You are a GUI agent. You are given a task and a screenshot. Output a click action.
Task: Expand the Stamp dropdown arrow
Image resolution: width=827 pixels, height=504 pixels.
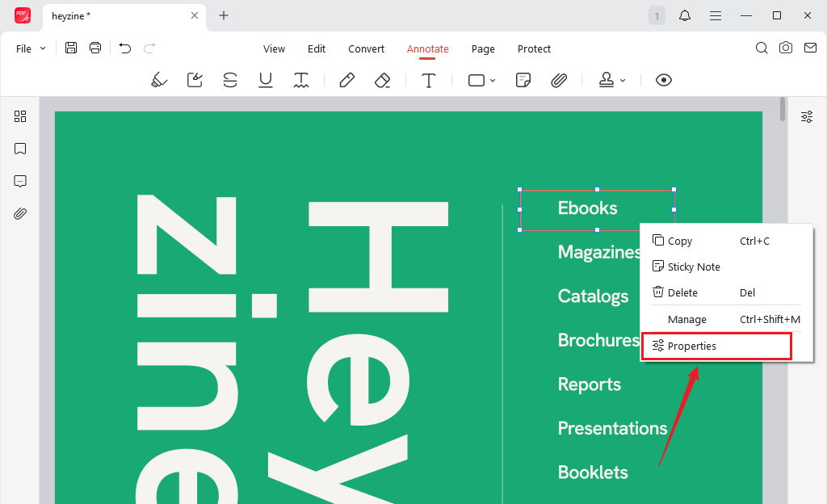click(623, 81)
